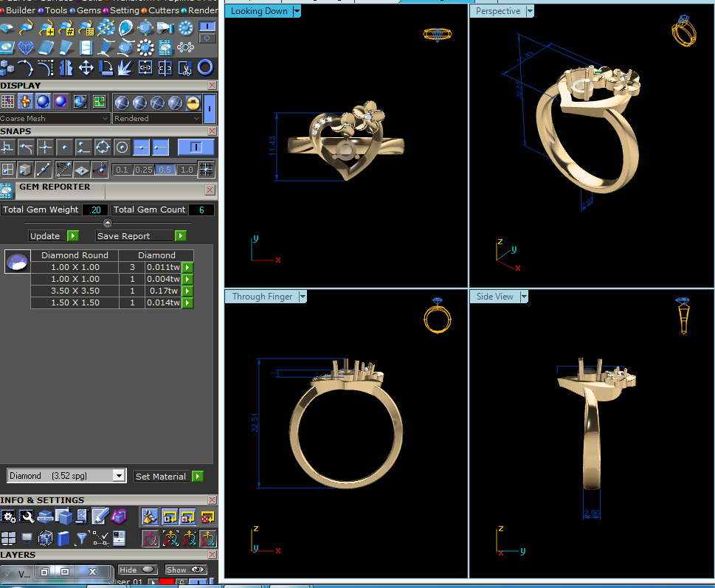Select the tapered baguette gem tool
The width and height of the screenshot is (715, 588).
66,47
